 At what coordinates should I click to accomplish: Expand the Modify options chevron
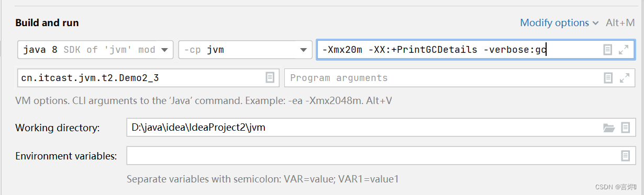(x=595, y=23)
